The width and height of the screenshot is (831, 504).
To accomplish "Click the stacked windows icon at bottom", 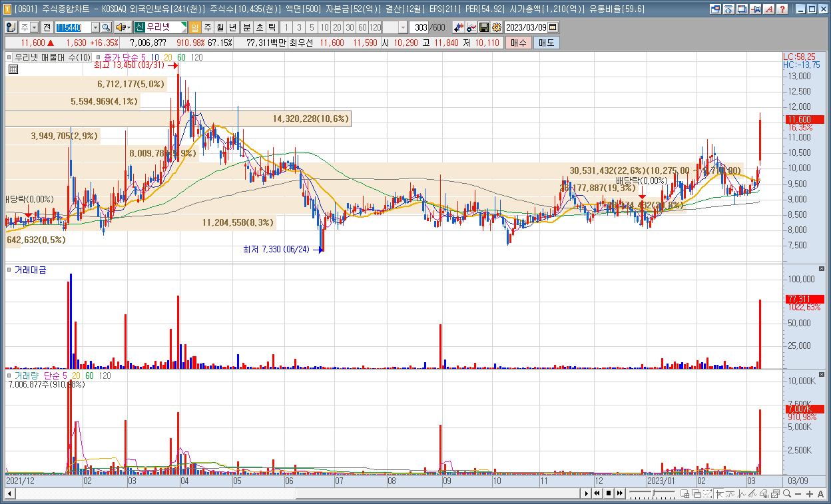I will pos(696,493).
